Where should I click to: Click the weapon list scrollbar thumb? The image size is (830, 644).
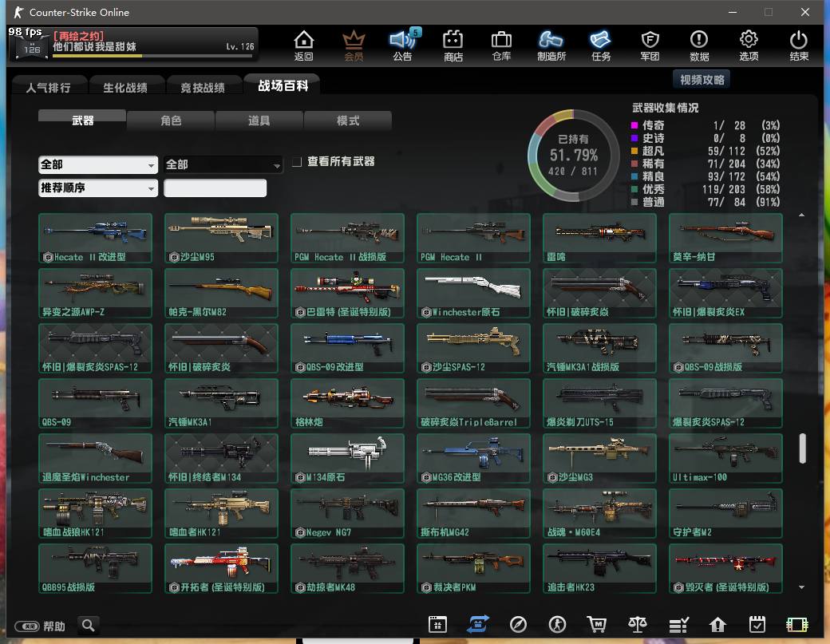802,448
